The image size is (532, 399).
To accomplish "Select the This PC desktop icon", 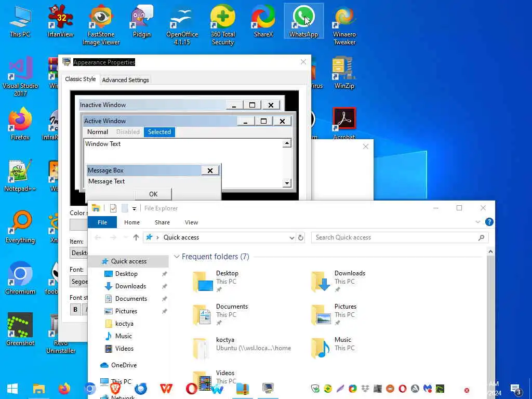I will pos(20,21).
